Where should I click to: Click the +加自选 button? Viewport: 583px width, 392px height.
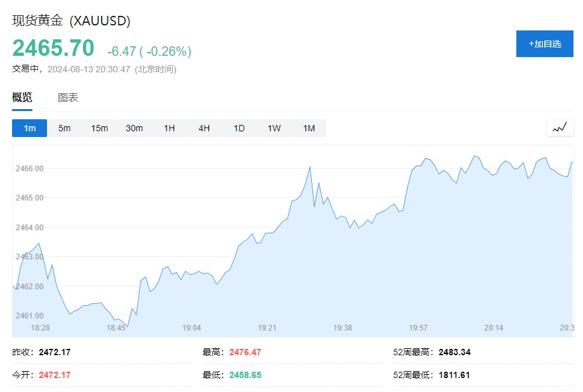544,44
